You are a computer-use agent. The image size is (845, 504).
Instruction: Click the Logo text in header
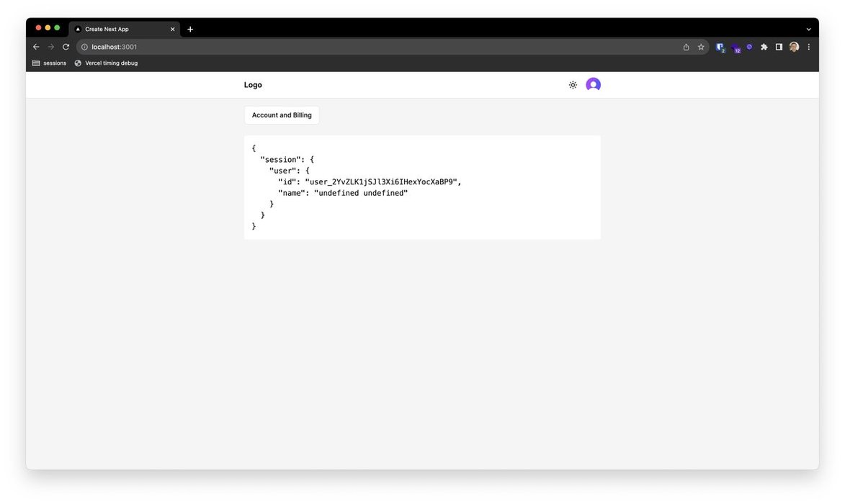(253, 84)
